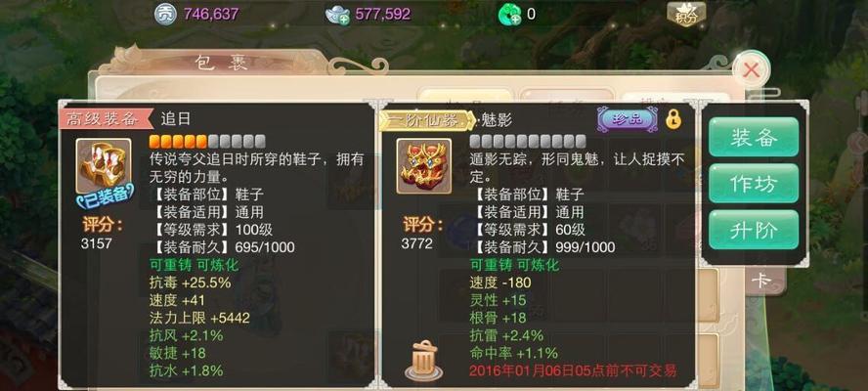The image size is (868, 391).
Task: Tap the 魅影 red shoes item icon
Action: tap(424, 165)
